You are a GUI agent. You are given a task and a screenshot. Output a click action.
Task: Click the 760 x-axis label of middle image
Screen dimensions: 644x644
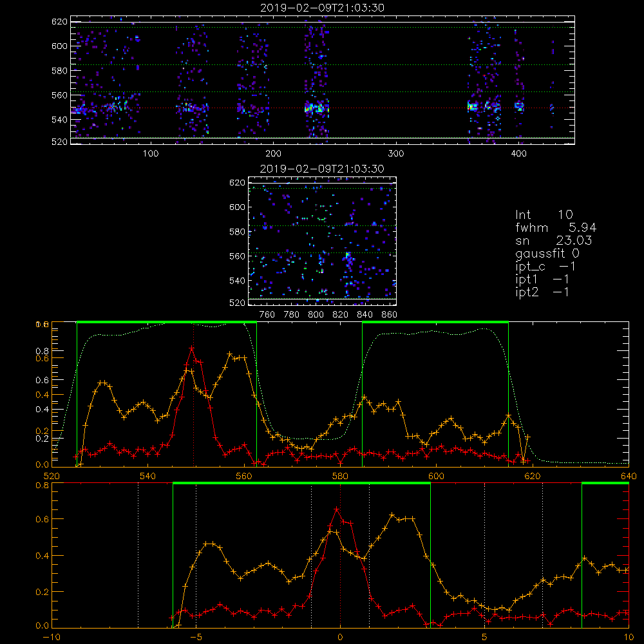pyautogui.click(x=267, y=315)
